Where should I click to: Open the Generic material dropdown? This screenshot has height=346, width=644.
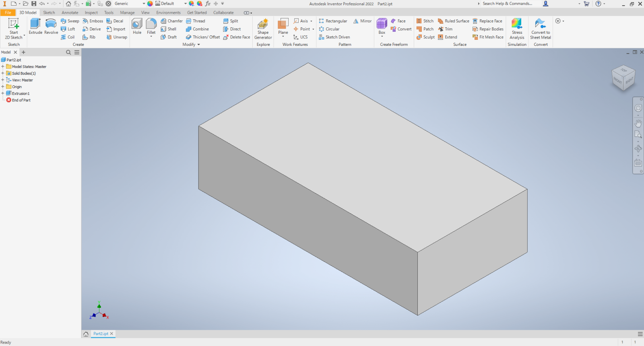coord(144,4)
